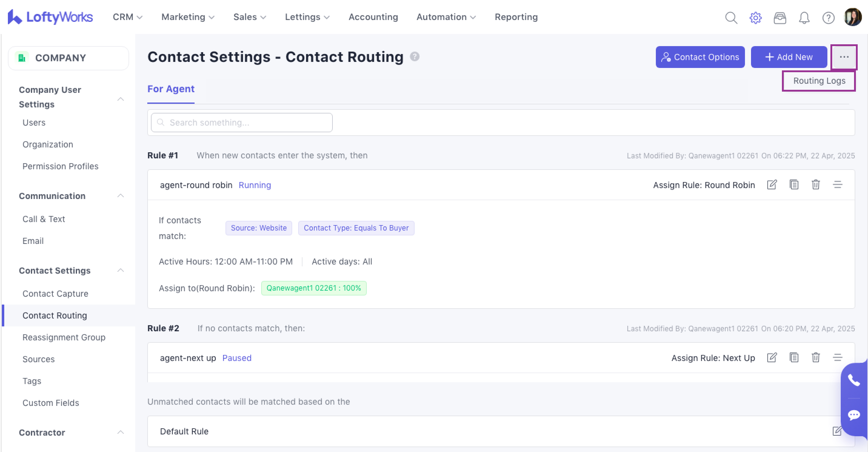Choose Routing Logs from the more menu
This screenshot has width=868, height=452.
pyautogui.click(x=819, y=81)
